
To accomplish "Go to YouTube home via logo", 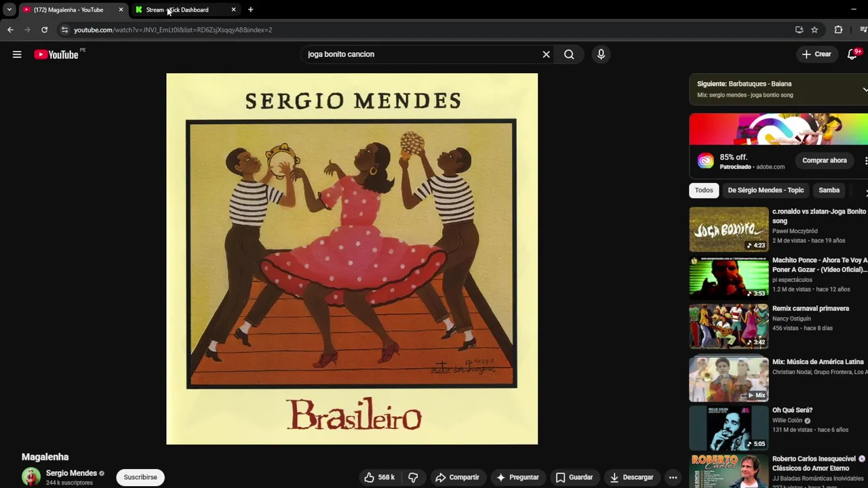I will (56, 54).
